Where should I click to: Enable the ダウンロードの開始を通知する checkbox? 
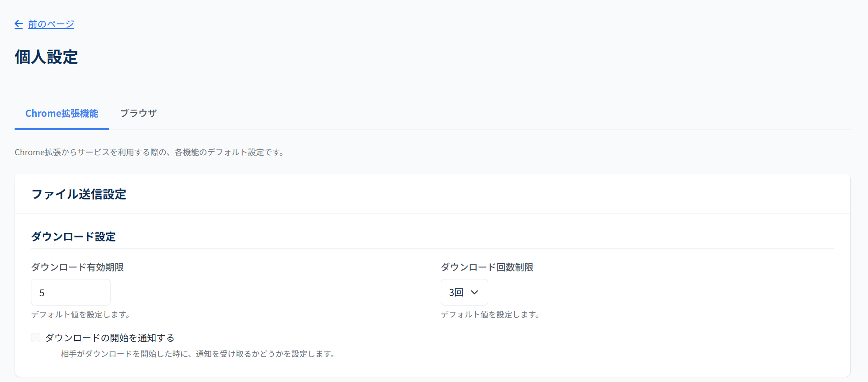tap(36, 338)
